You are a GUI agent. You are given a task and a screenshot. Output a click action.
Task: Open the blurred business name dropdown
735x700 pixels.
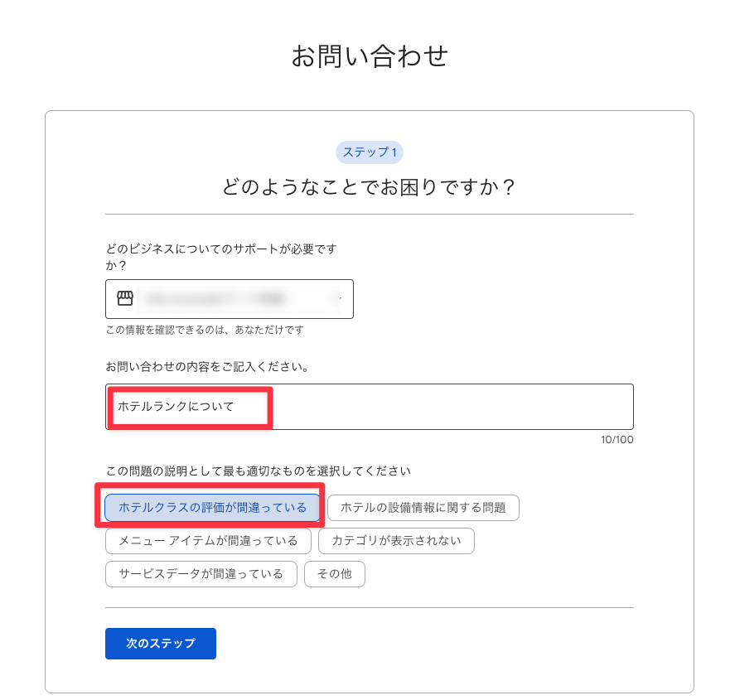pos(230,299)
